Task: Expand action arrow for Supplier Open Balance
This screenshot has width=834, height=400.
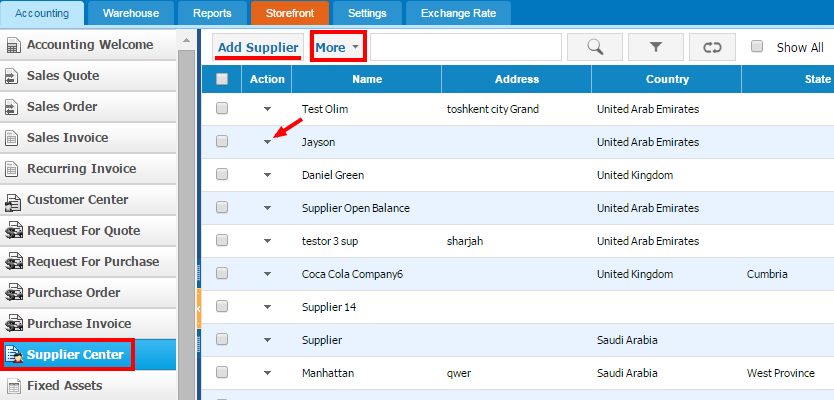Action: (x=267, y=208)
